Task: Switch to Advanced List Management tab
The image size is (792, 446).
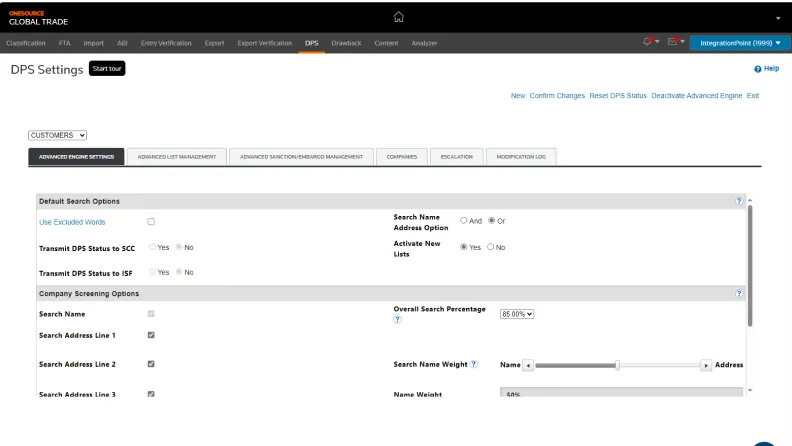Action: tap(176, 157)
